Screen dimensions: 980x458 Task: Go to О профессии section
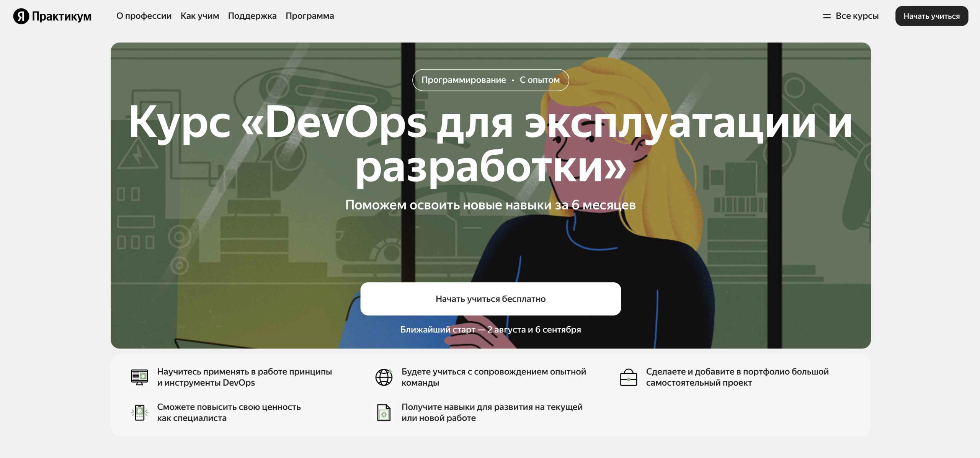tap(144, 16)
